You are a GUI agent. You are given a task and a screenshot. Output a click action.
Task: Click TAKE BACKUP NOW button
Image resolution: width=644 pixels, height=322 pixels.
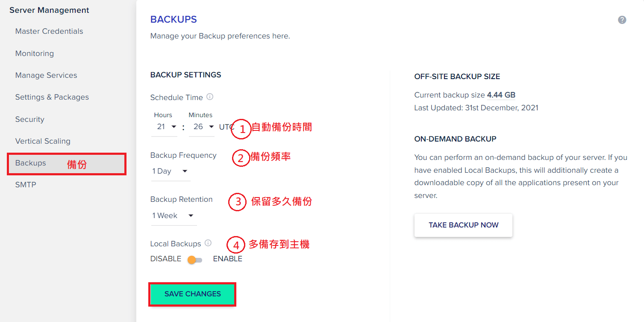[464, 225]
